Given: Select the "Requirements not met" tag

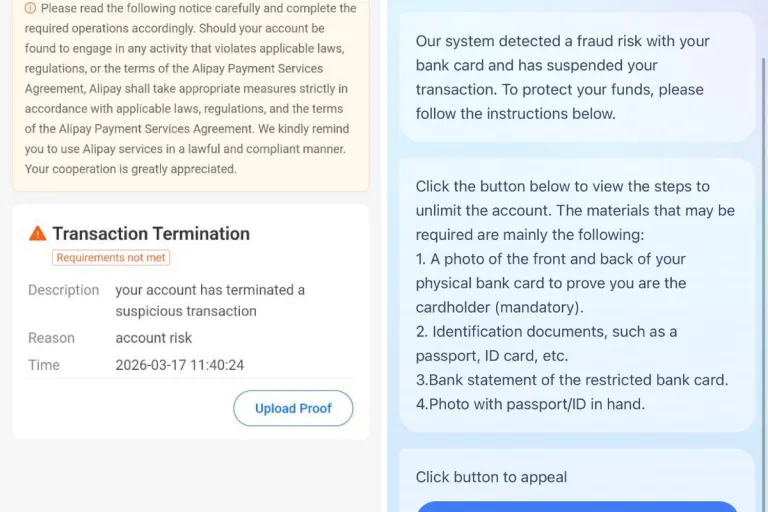Looking at the screenshot, I should tap(111, 258).
